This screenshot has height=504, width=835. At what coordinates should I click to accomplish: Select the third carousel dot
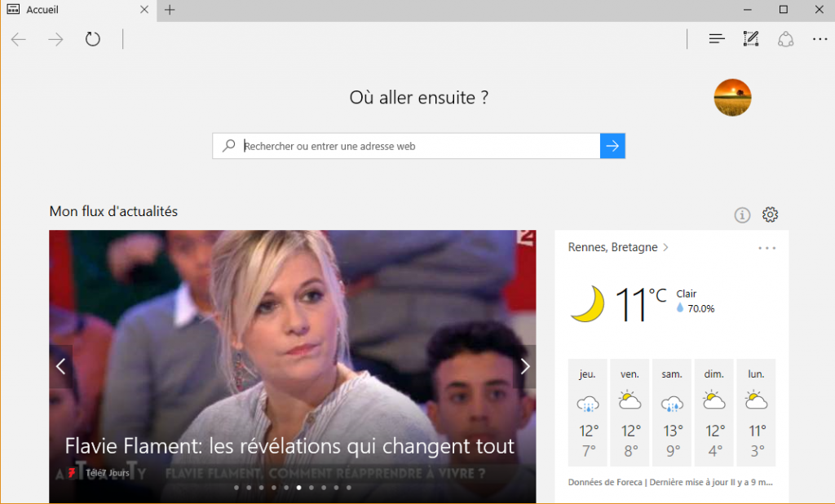point(261,488)
